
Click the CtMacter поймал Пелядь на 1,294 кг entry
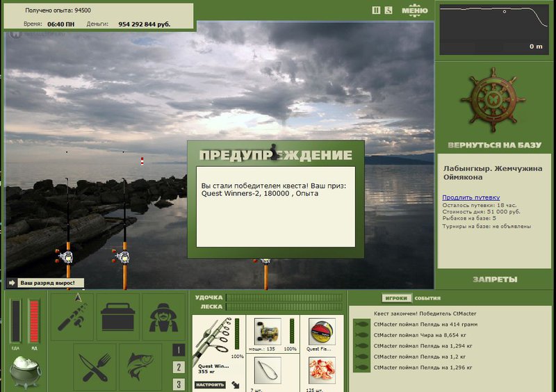[423, 346]
